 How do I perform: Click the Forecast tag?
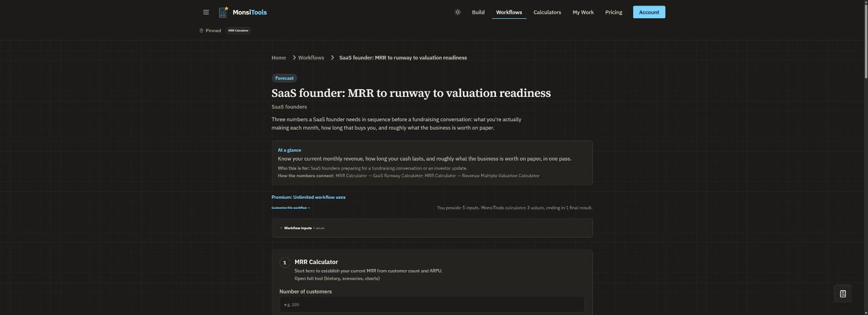click(x=285, y=78)
